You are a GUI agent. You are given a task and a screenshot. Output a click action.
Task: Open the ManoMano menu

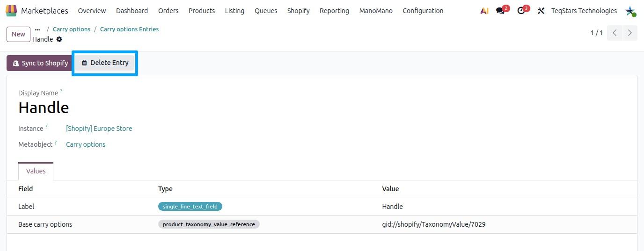(x=376, y=11)
